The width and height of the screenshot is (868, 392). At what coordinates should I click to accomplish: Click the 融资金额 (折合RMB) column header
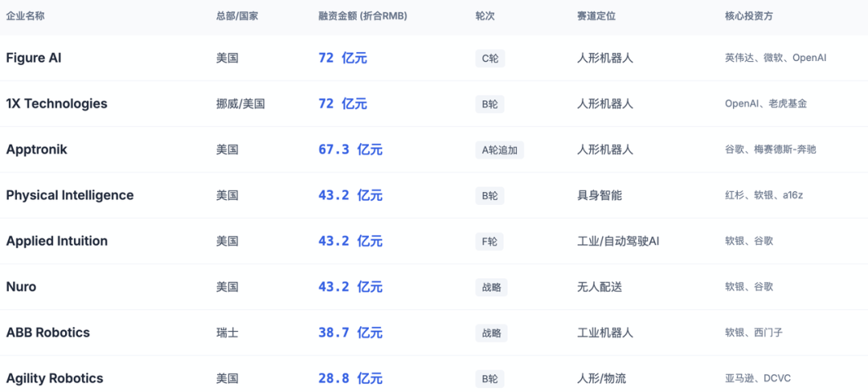362,16
